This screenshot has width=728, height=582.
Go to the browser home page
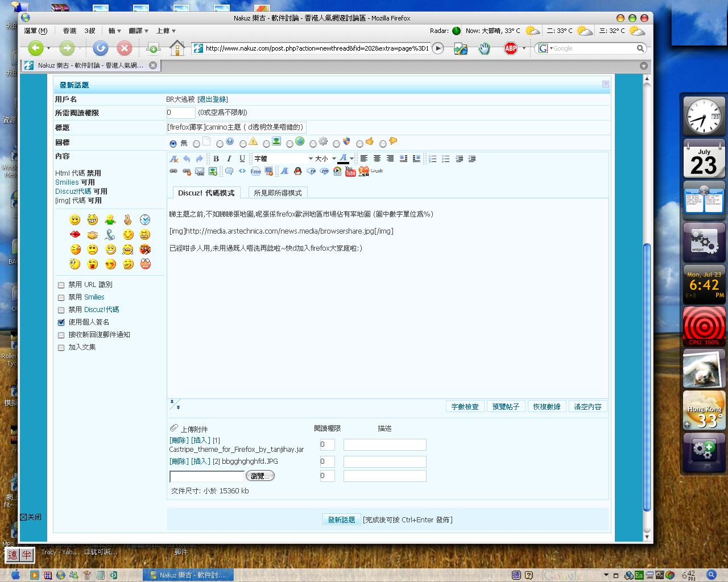pos(177,48)
